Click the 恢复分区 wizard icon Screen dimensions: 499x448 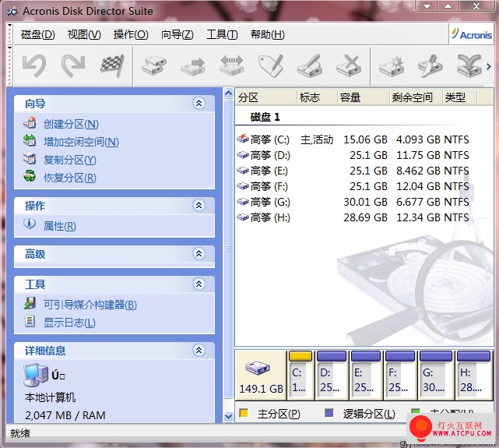(x=30, y=176)
